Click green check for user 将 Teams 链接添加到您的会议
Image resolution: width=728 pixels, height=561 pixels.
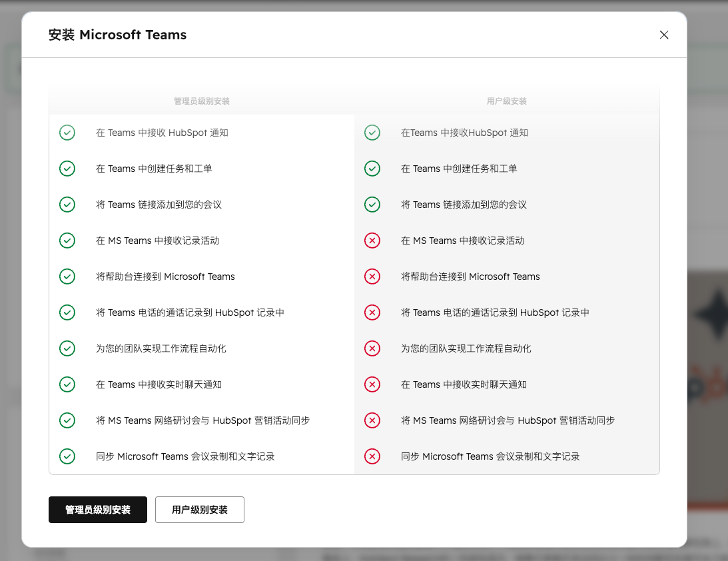(x=372, y=205)
